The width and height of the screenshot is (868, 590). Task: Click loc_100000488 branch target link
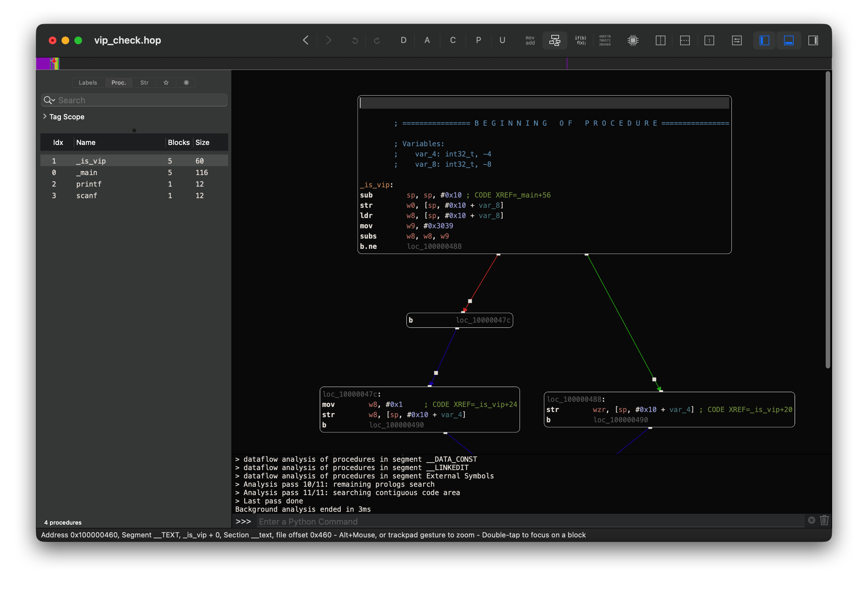coord(434,246)
